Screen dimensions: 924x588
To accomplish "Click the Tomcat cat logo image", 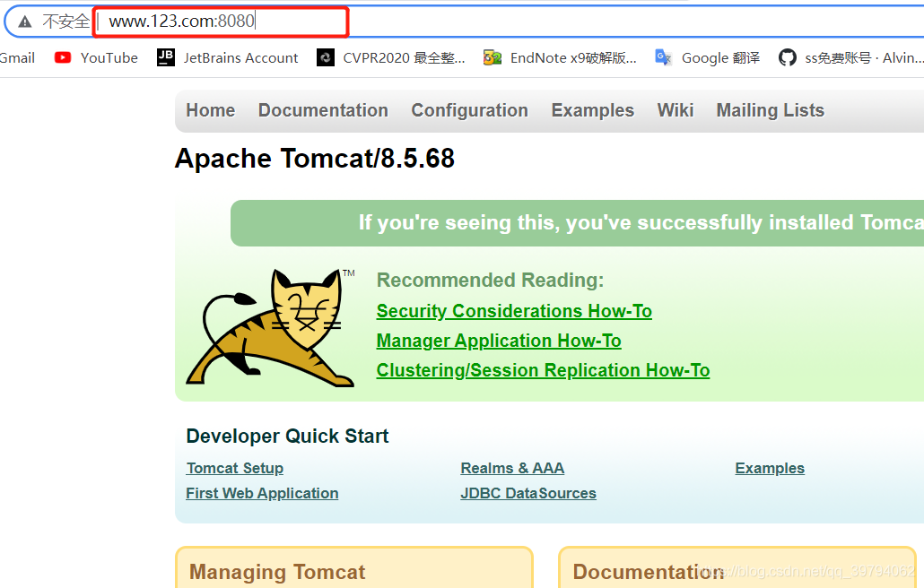I will [x=271, y=328].
